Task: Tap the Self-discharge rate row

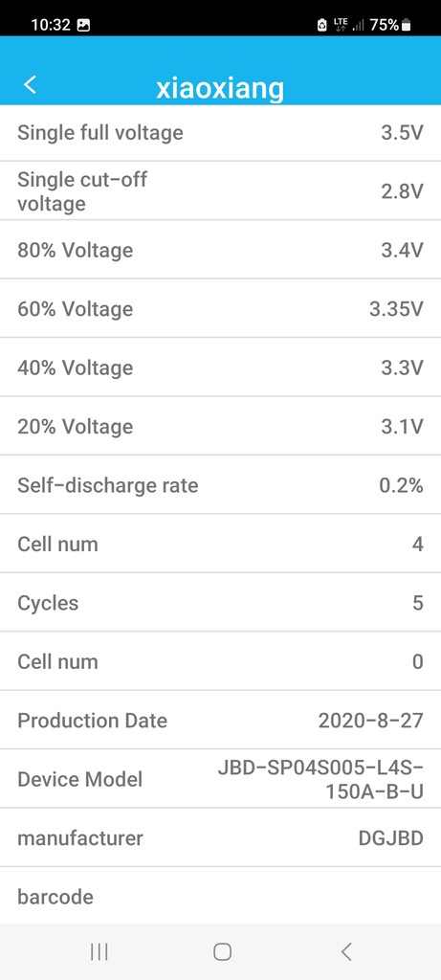Action: tap(220, 485)
